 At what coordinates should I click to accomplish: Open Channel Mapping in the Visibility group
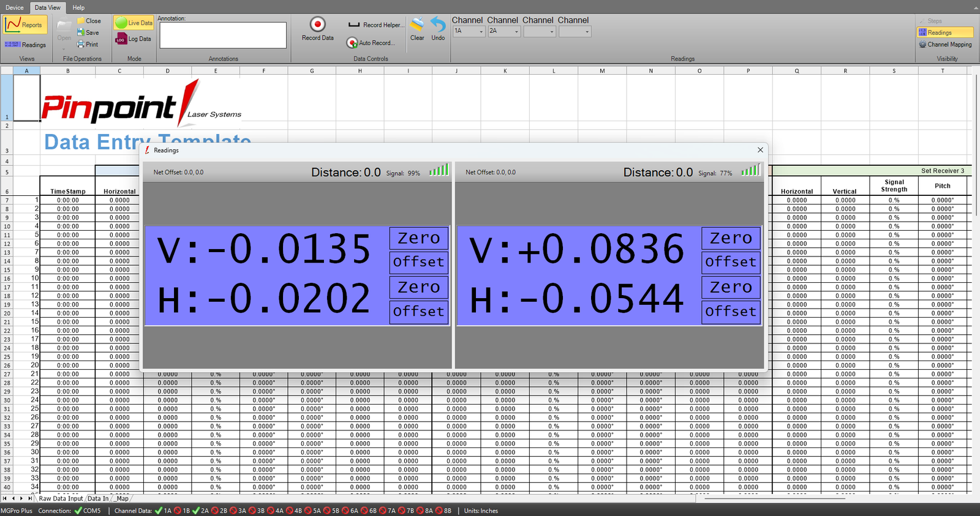pyautogui.click(x=945, y=44)
